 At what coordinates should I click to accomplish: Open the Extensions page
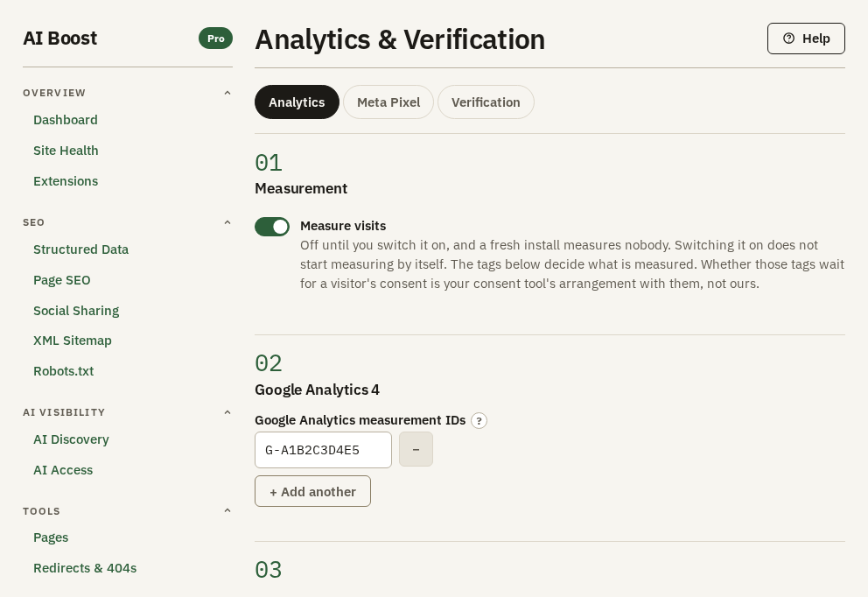click(66, 181)
